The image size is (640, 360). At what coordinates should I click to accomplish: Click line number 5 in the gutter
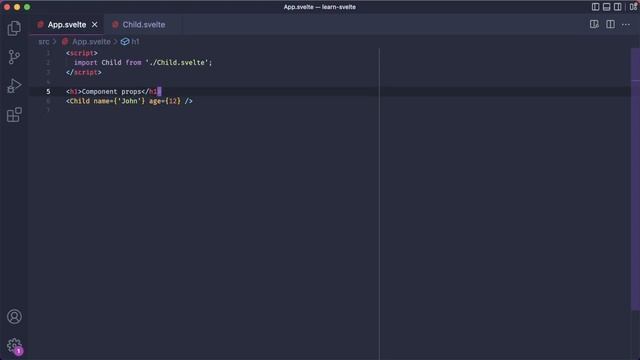pos(48,91)
